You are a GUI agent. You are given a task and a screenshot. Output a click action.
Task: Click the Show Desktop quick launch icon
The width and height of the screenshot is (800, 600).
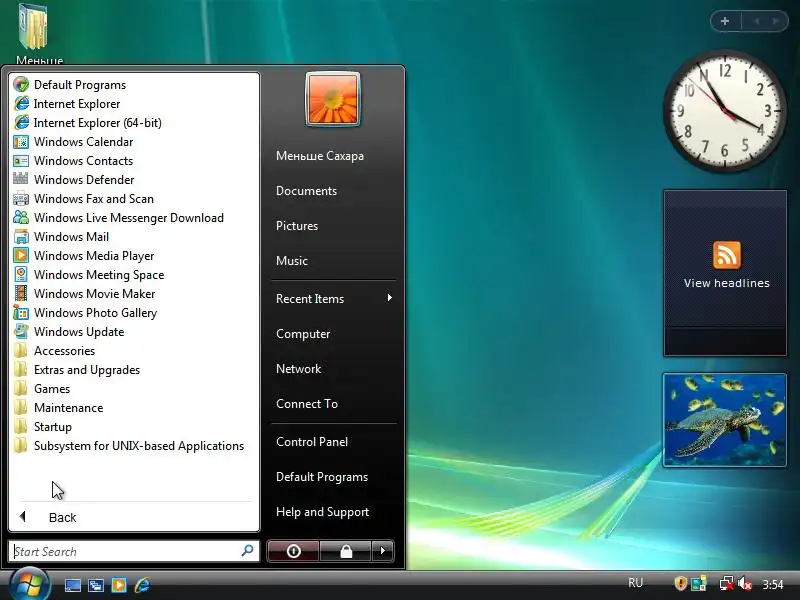tap(72, 585)
